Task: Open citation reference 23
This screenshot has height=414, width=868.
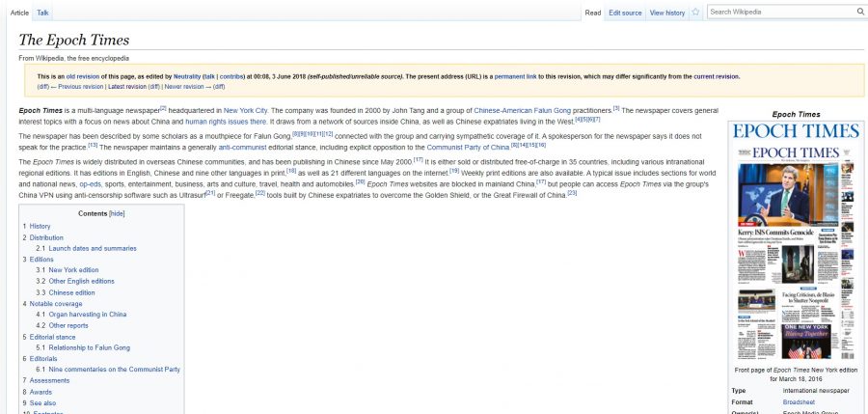Action: click(x=572, y=192)
